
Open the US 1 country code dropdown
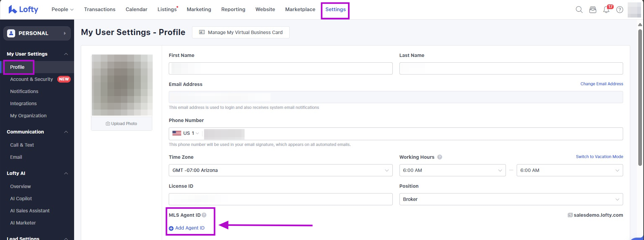pyautogui.click(x=186, y=133)
